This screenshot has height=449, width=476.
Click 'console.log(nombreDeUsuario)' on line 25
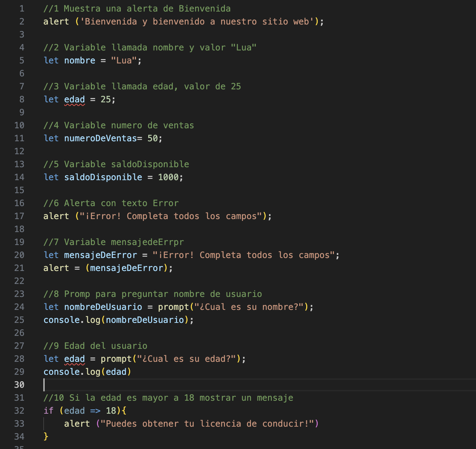[x=116, y=320]
